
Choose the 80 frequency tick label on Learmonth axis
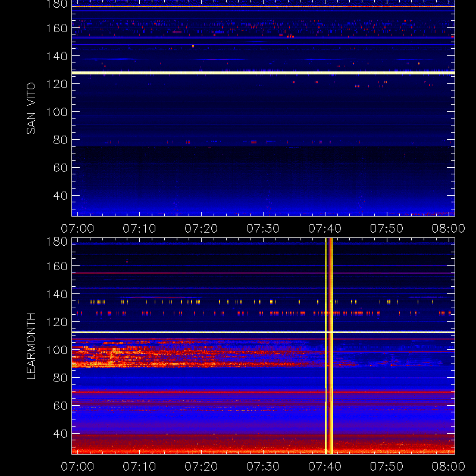(x=60, y=378)
